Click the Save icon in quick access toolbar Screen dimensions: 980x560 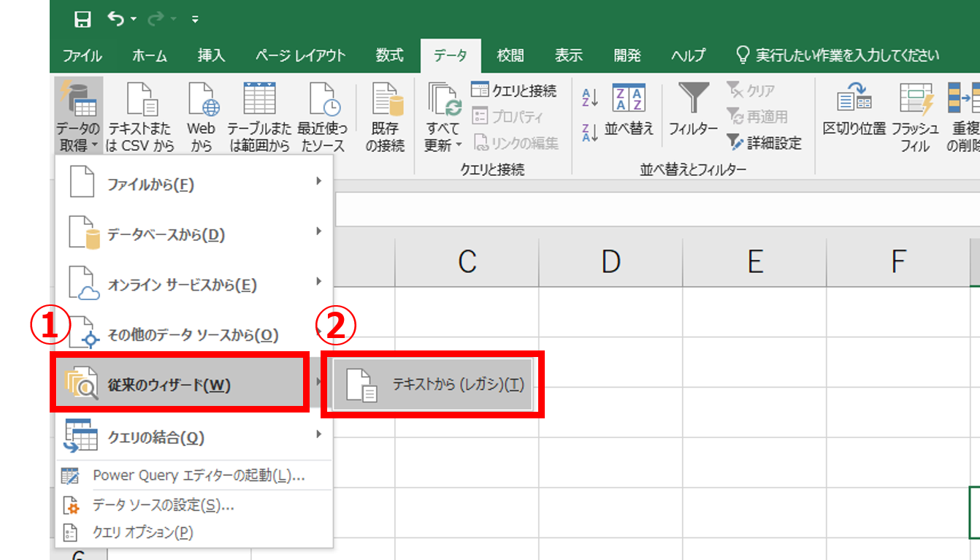pyautogui.click(x=83, y=20)
